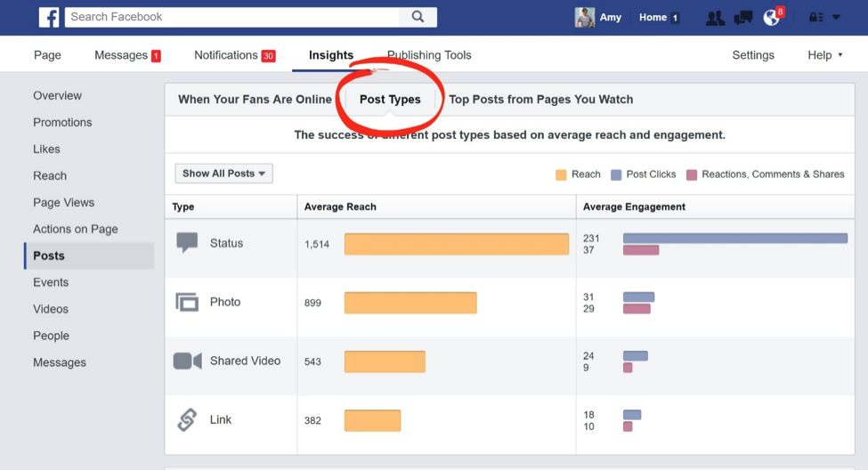Click the 899 reach value
Image resolution: width=868 pixels, height=471 pixels.
point(312,303)
